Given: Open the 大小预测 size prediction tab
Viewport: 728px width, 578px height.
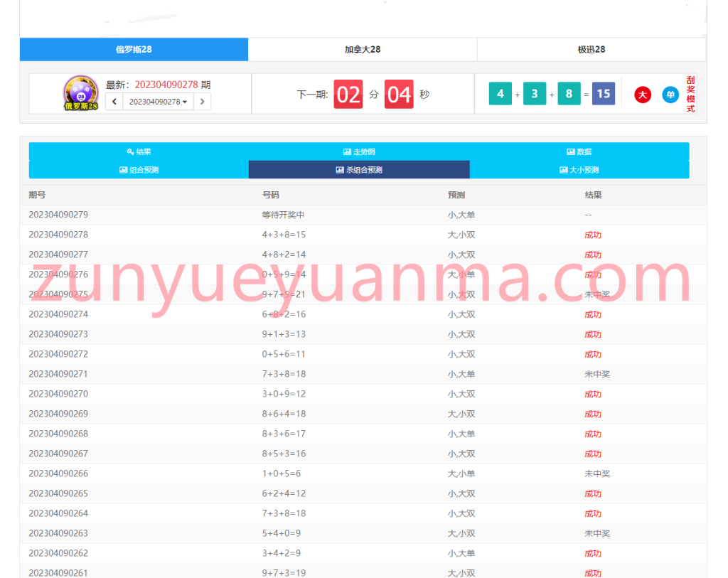Looking at the screenshot, I should 579,170.
